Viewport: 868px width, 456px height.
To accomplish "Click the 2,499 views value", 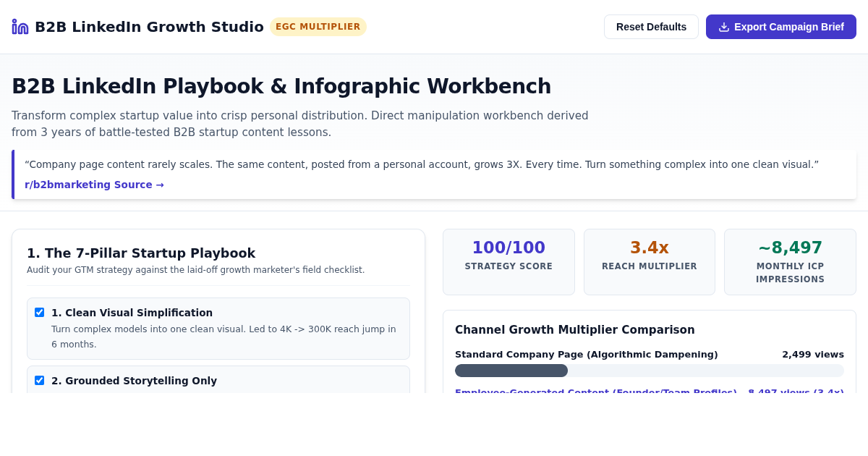I will (813, 355).
